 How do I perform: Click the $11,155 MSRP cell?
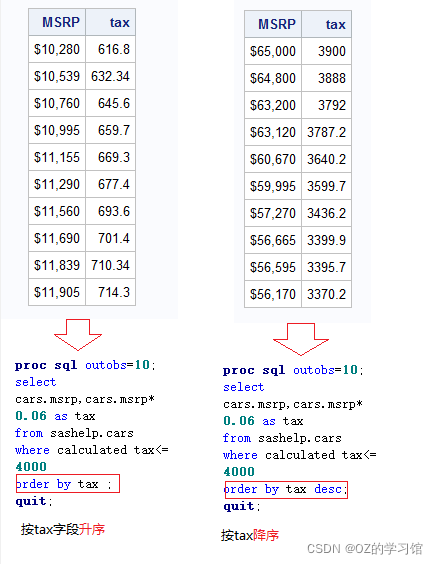pyautogui.click(x=57, y=157)
